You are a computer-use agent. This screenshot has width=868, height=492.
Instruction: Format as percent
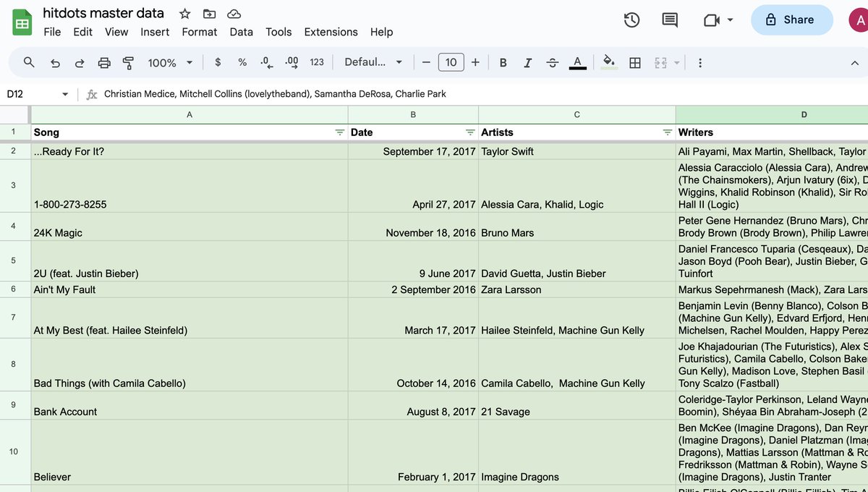[x=242, y=62]
